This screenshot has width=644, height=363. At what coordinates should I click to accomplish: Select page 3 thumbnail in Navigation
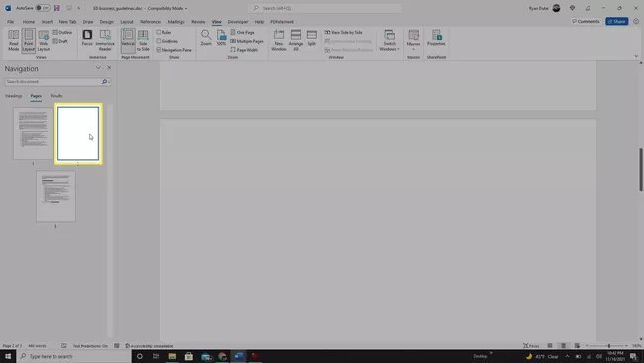[x=55, y=196]
